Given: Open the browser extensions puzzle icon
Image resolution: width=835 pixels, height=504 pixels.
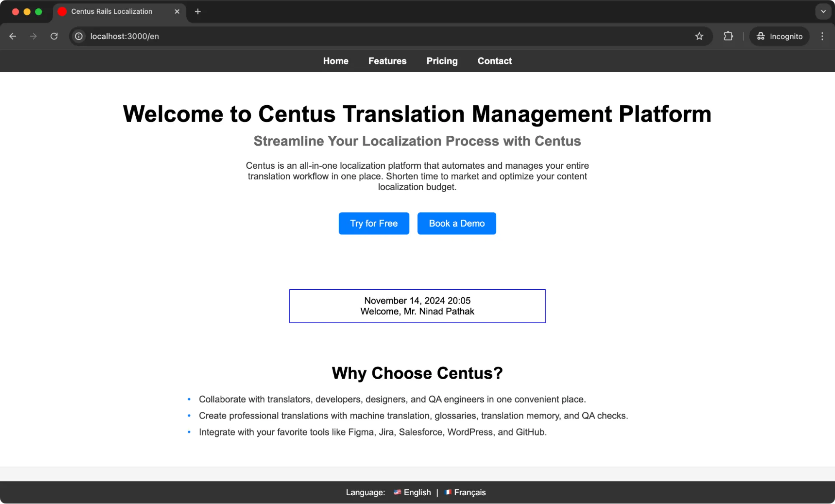Looking at the screenshot, I should [728, 36].
